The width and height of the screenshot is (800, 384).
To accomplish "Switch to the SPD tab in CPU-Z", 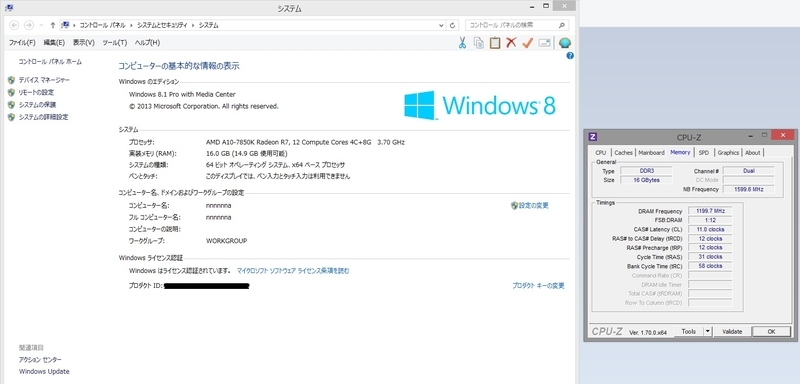I will tap(704, 152).
